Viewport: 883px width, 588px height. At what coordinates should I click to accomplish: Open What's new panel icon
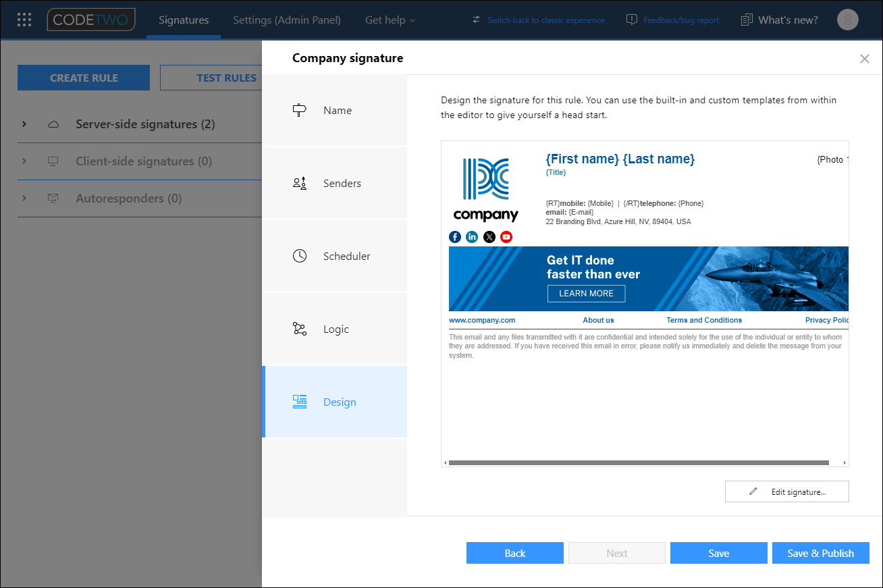746,20
